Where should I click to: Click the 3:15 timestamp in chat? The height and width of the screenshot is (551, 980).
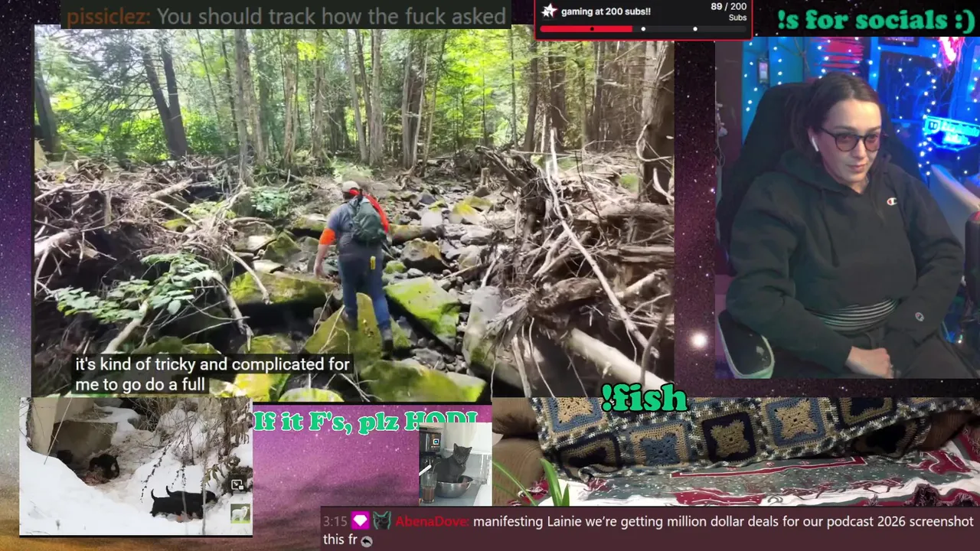pyautogui.click(x=335, y=522)
